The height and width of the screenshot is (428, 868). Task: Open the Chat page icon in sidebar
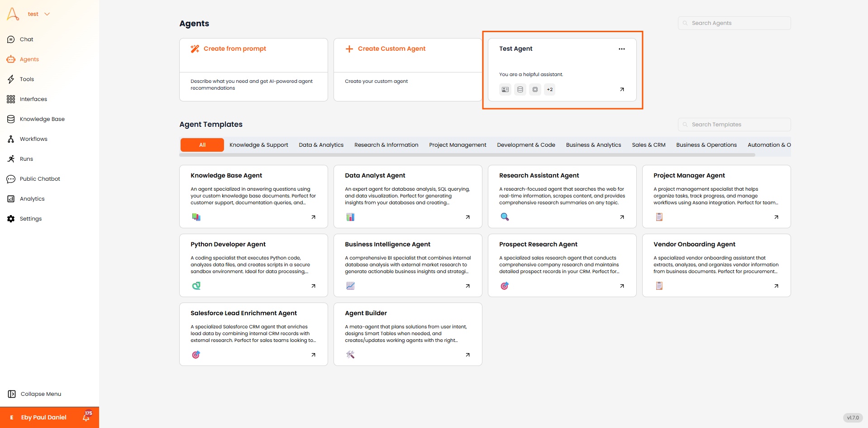pyautogui.click(x=11, y=39)
